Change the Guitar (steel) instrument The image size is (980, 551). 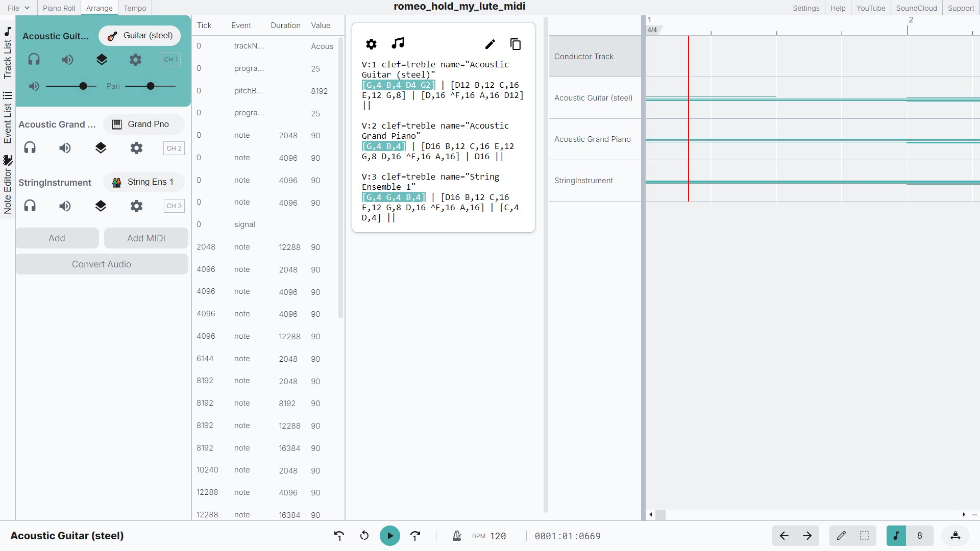(x=139, y=35)
